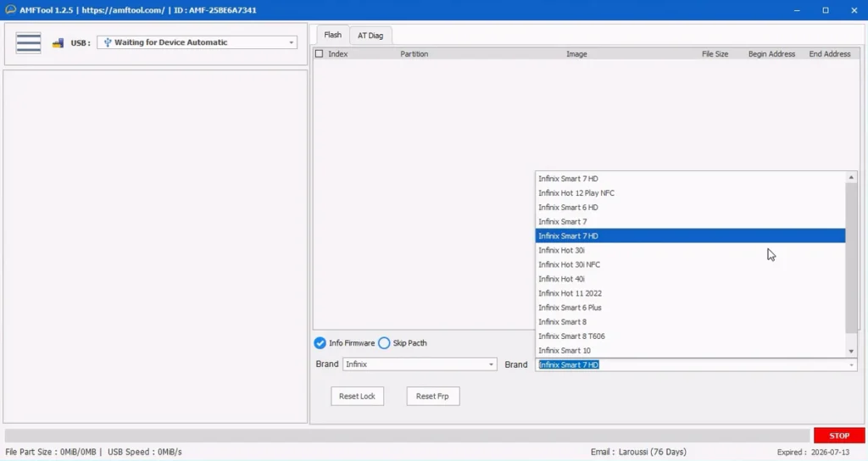This screenshot has height=461, width=868.
Task: Click the red STOP button
Action: 838,436
